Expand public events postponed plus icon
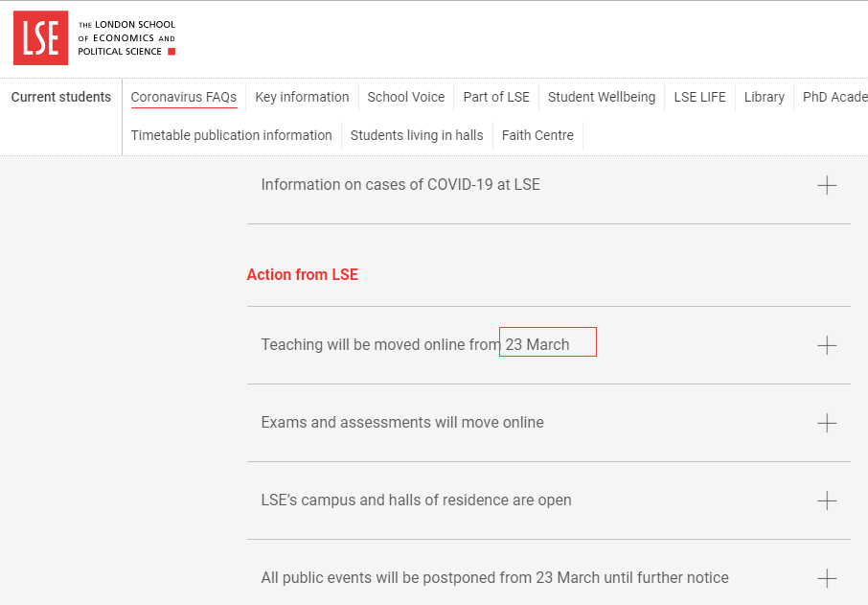This screenshot has height=605, width=868. click(x=827, y=578)
